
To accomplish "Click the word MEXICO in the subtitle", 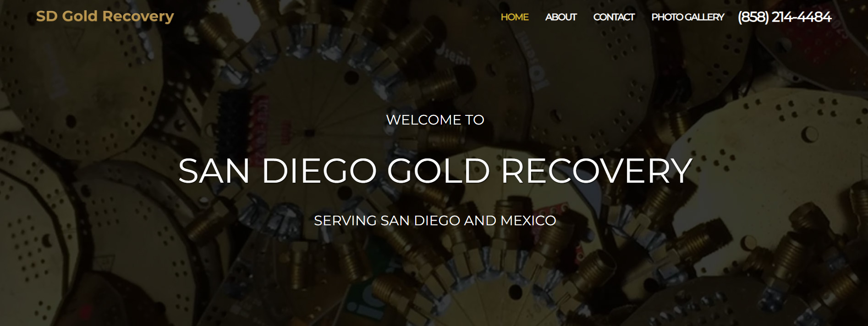I will click(x=528, y=221).
